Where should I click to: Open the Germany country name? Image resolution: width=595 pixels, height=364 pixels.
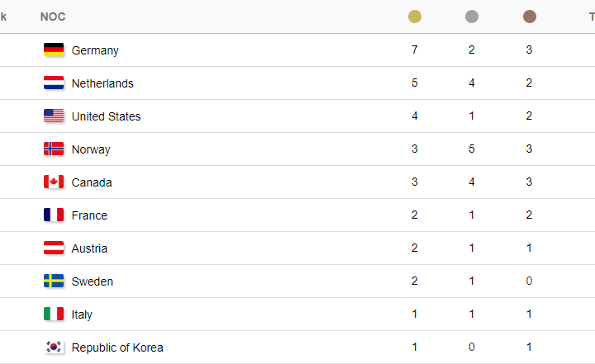(x=95, y=50)
